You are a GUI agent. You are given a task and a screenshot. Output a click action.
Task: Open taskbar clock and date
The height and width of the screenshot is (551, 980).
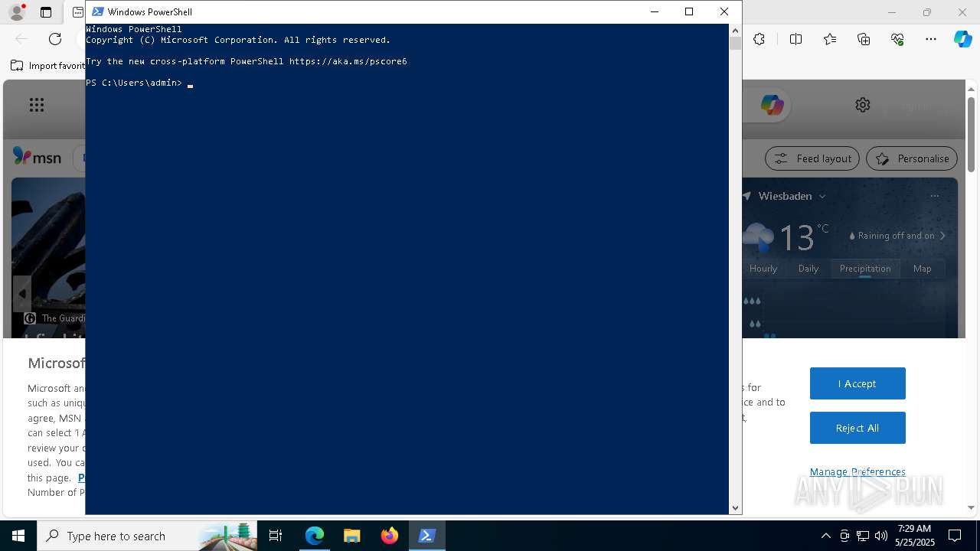(914, 536)
